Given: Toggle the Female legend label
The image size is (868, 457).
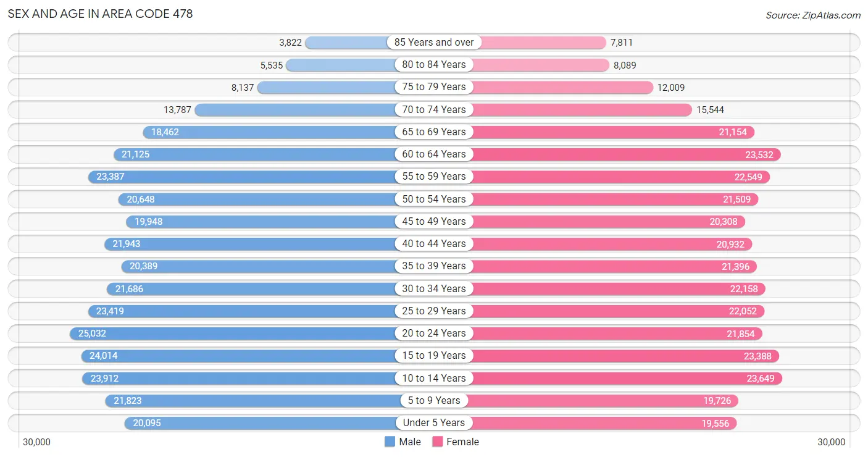Looking at the screenshot, I should tap(463, 442).
